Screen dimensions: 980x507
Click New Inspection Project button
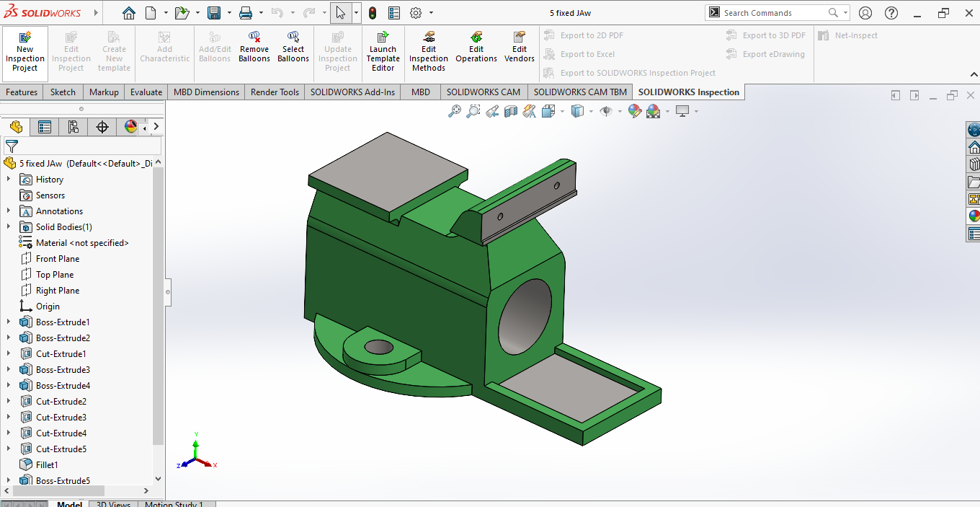click(x=25, y=52)
